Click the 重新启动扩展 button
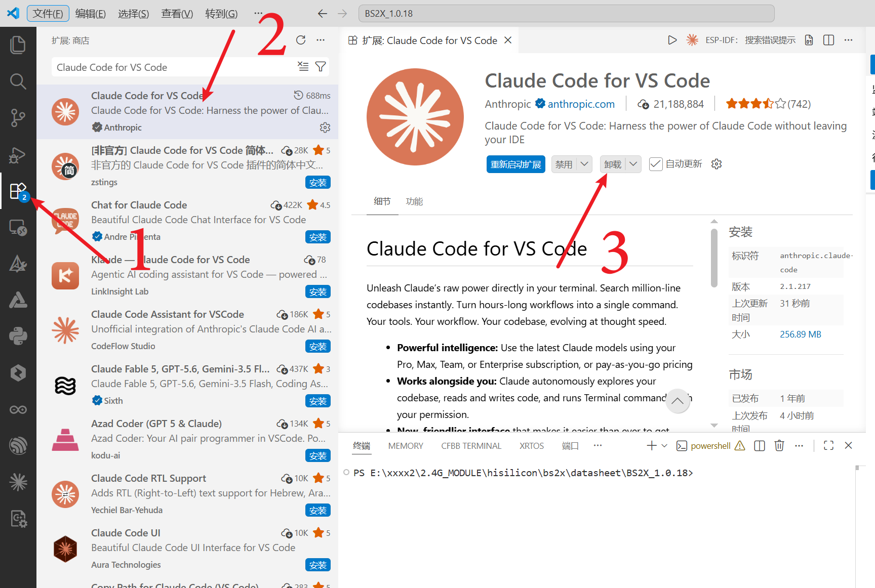Viewport: 875px width, 588px height. point(516,164)
